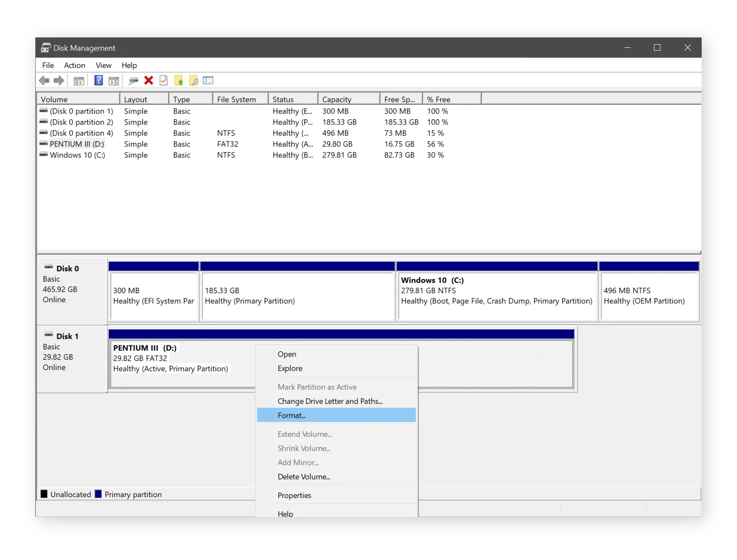Click the Forward arrow toolbar icon

[59, 80]
